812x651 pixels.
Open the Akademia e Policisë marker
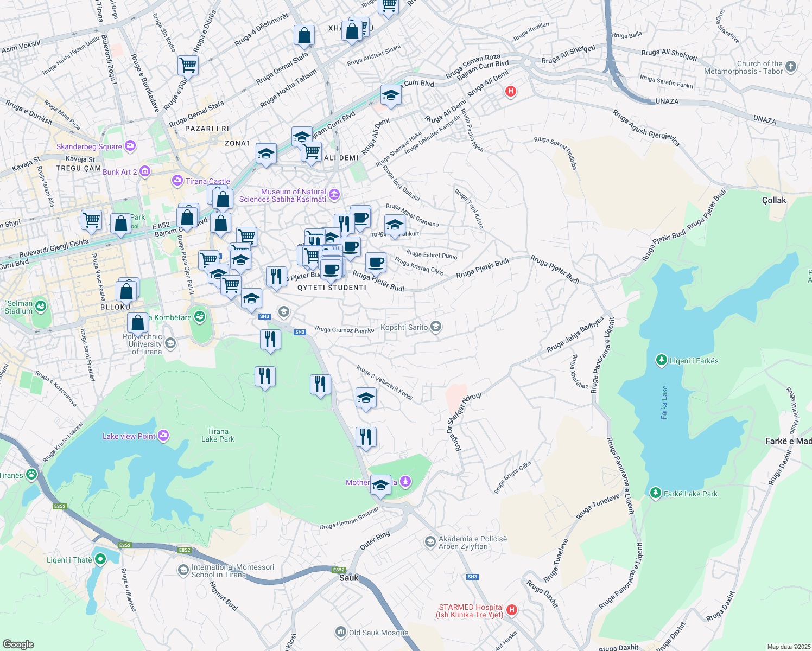(430, 542)
